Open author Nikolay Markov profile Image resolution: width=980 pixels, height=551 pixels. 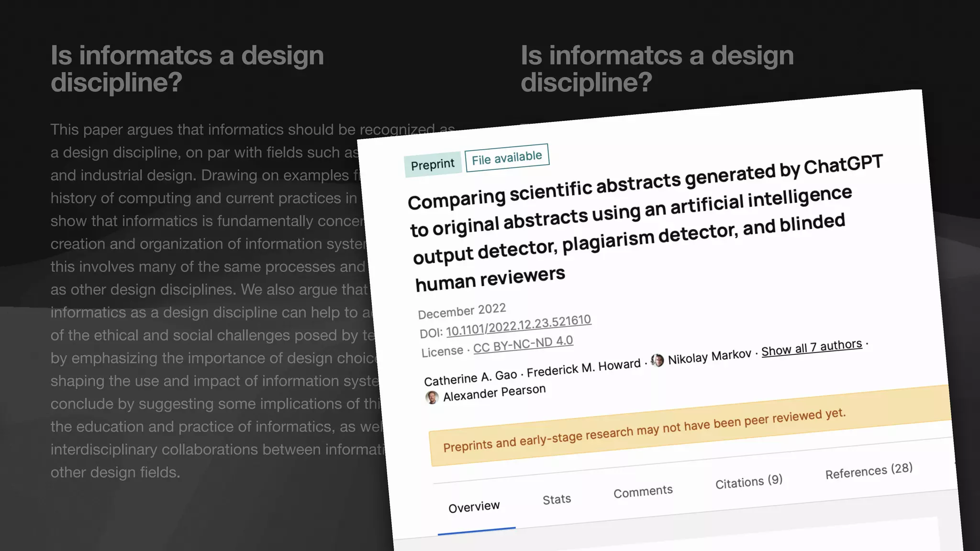tap(710, 357)
